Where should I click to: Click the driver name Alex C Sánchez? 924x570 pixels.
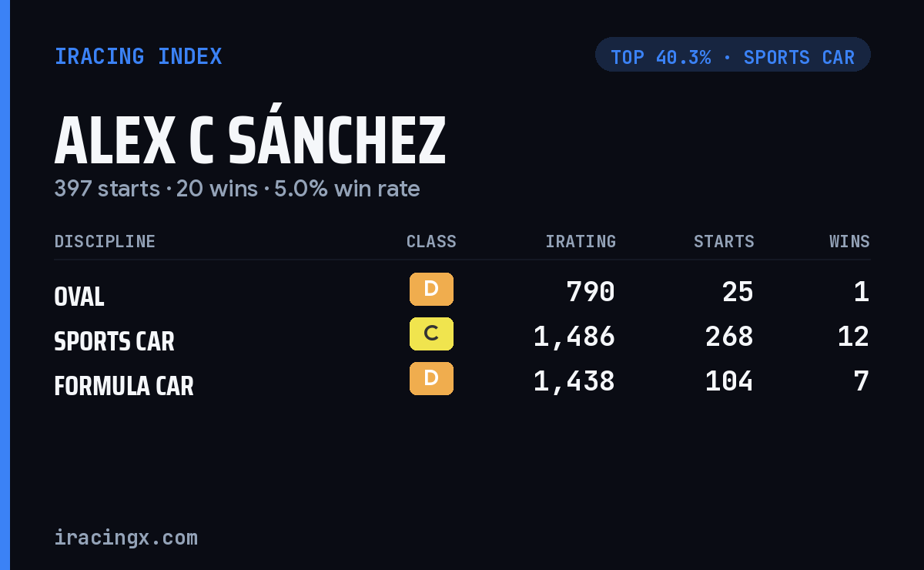(250, 141)
